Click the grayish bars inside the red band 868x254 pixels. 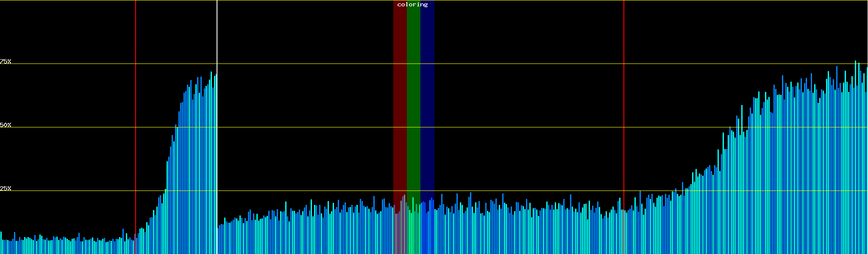tap(400, 229)
